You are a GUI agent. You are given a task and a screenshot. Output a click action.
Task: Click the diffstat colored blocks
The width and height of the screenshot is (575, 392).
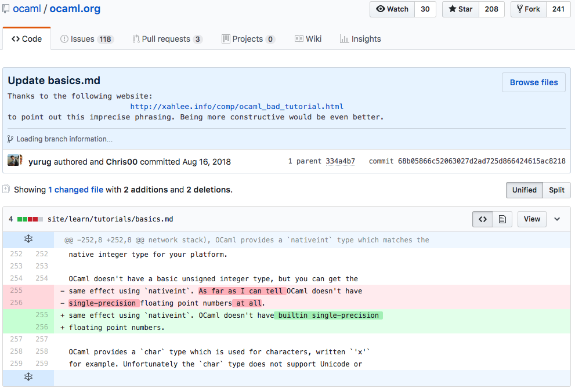(30, 219)
